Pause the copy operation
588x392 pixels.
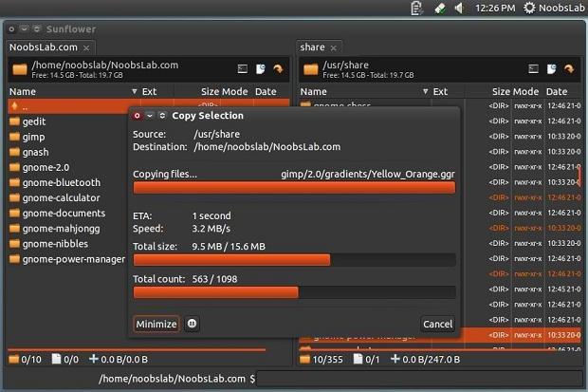(192, 324)
